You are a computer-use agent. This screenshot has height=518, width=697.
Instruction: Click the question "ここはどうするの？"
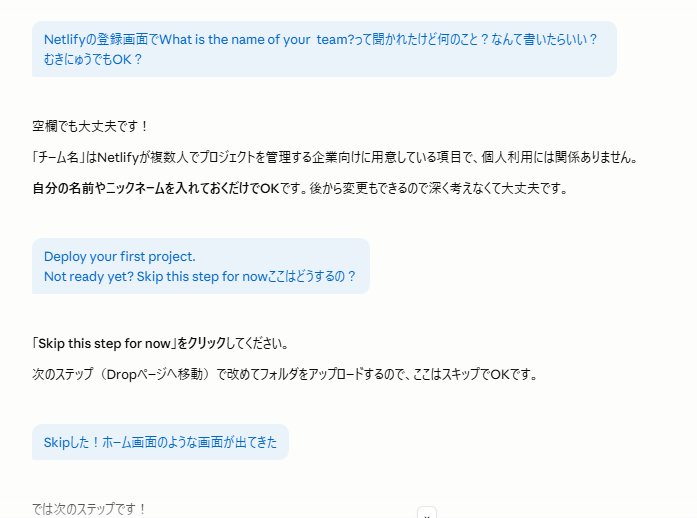(x=312, y=276)
